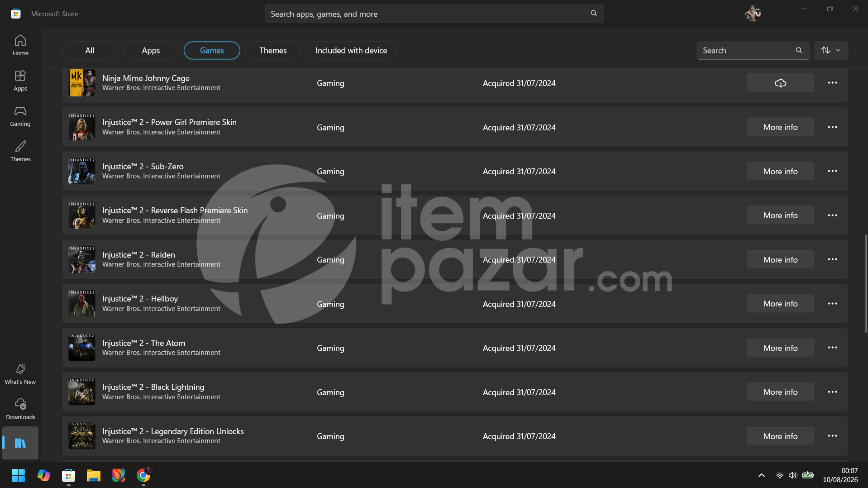Viewport: 868px width, 488px height.
Task: Click the Microsoft Store logo icon
Action: [16, 14]
